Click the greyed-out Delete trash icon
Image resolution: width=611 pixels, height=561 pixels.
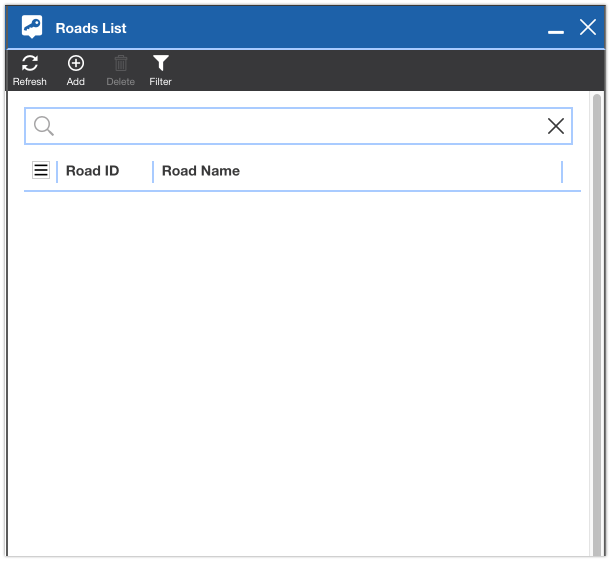coord(120,64)
